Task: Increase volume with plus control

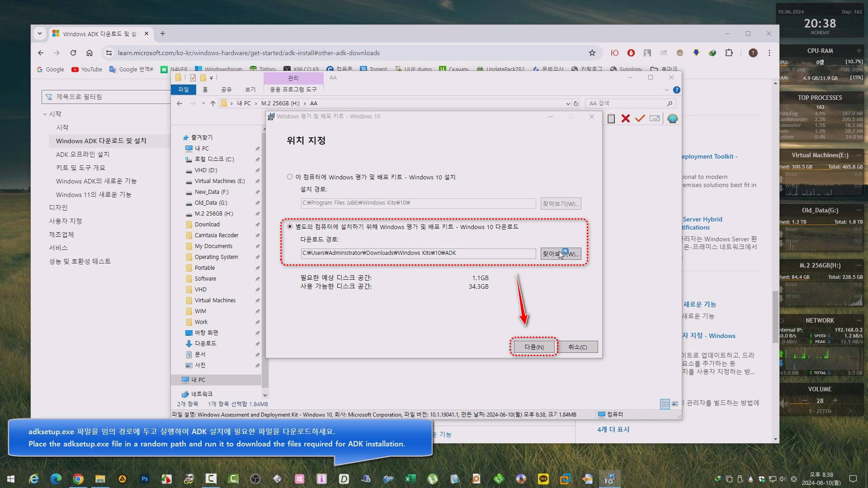Action: coord(835,401)
